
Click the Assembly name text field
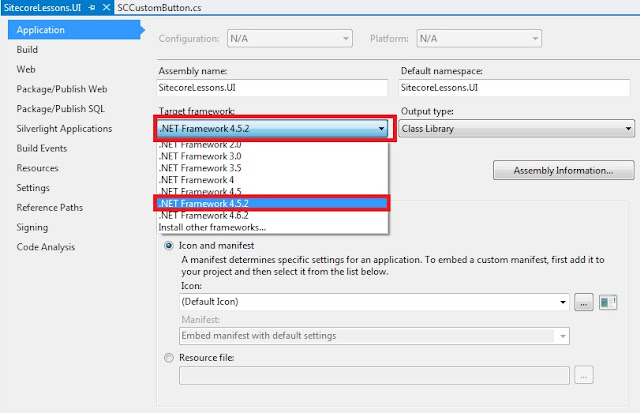coord(270,90)
